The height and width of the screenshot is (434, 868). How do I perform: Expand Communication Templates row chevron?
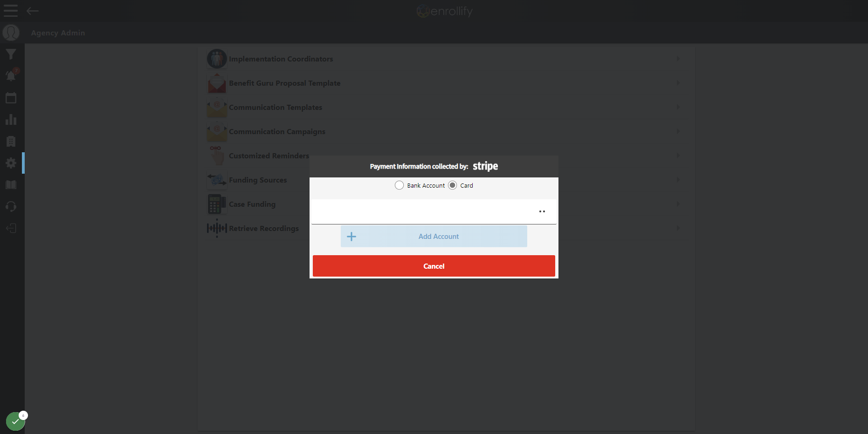coord(678,107)
